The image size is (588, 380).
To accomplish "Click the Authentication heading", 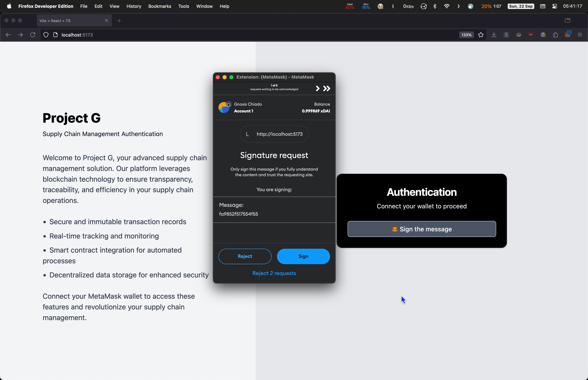I will point(422,192).
